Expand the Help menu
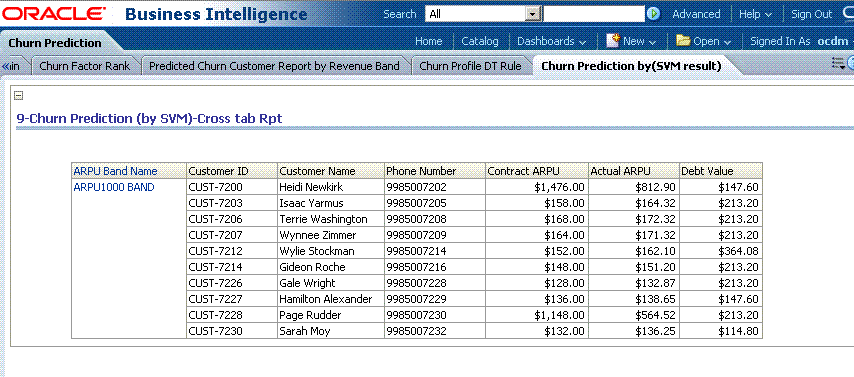 point(755,14)
